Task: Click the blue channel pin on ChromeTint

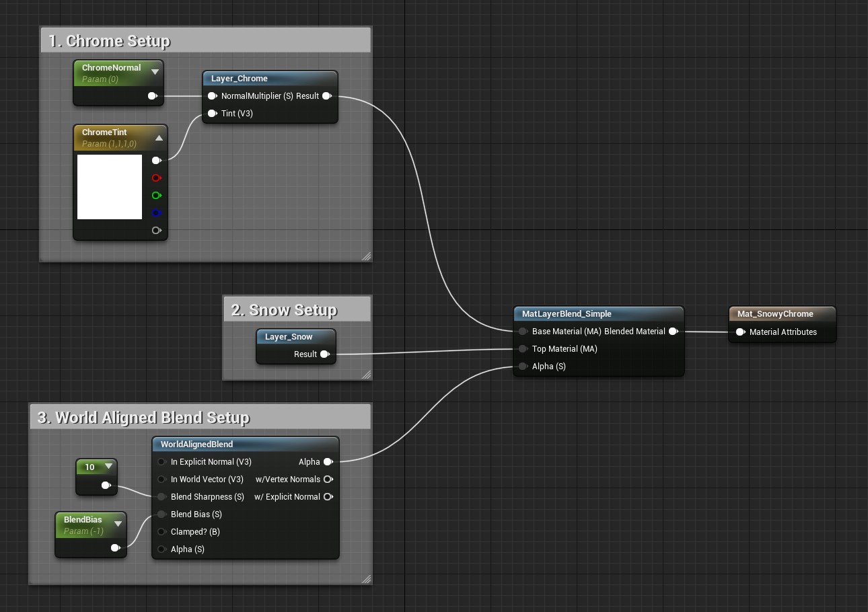Action: [x=157, y=213]
